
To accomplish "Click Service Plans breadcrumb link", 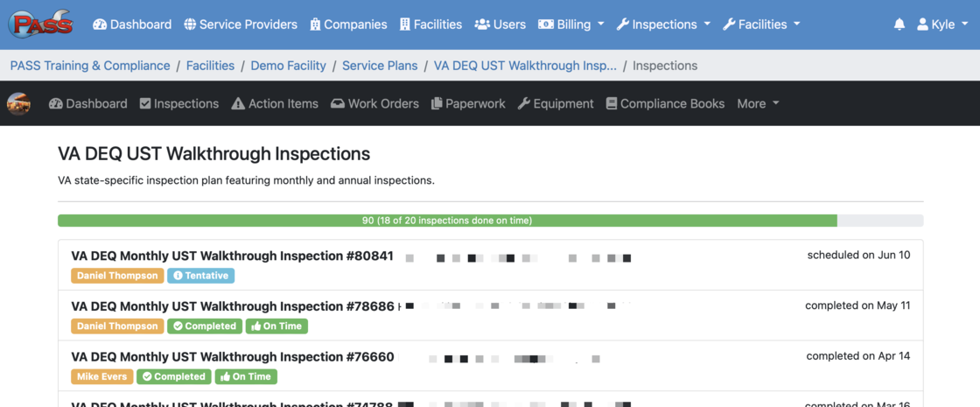I will coord(380,66).
